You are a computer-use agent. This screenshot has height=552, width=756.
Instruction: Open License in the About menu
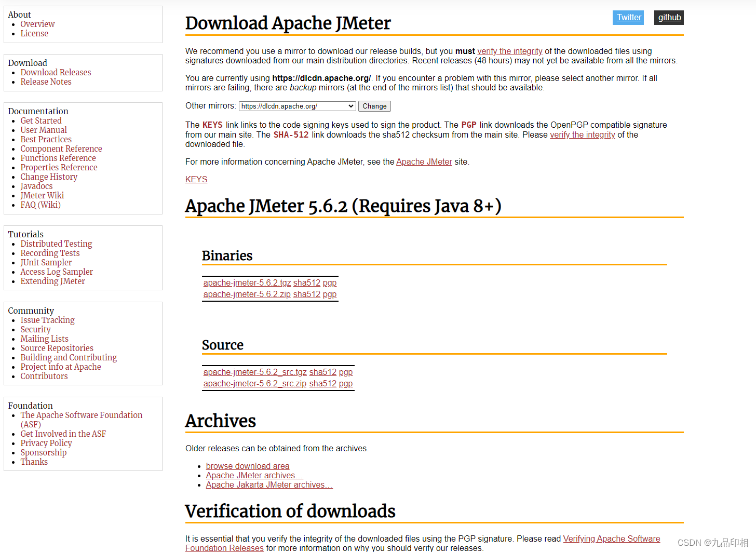[x=34, y=34]
